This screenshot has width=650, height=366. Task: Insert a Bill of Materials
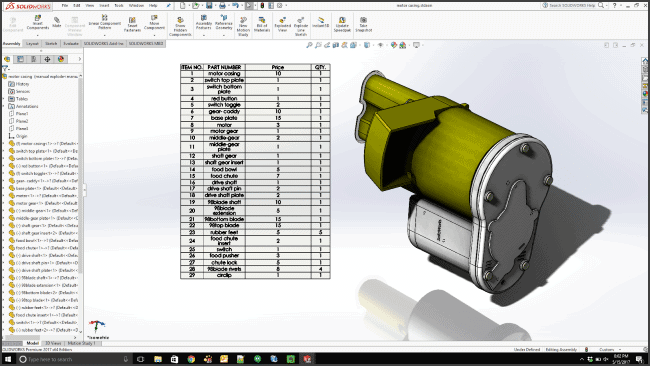[x=262, y=24]
